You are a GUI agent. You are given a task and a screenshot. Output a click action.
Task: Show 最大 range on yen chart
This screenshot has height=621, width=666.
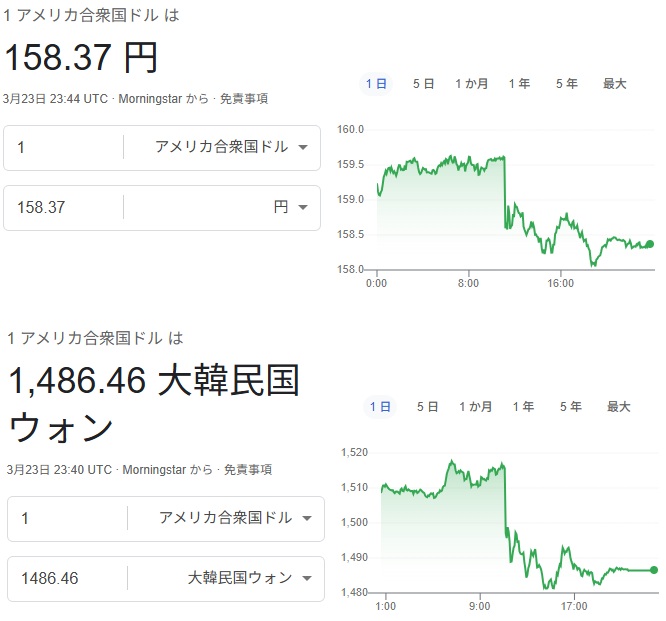pyautogui.click(x=615, y=84)
